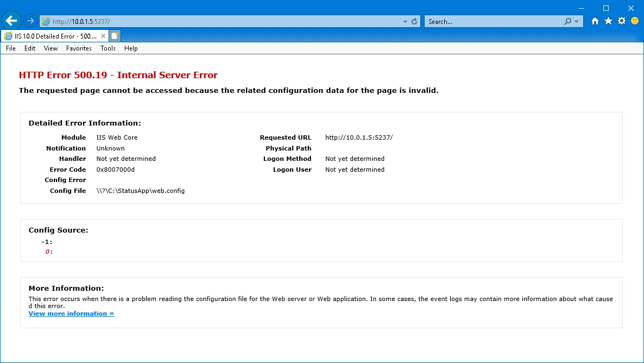Click the red 0: config source line
The image size is (644, 363).
[x=49, y=252]
